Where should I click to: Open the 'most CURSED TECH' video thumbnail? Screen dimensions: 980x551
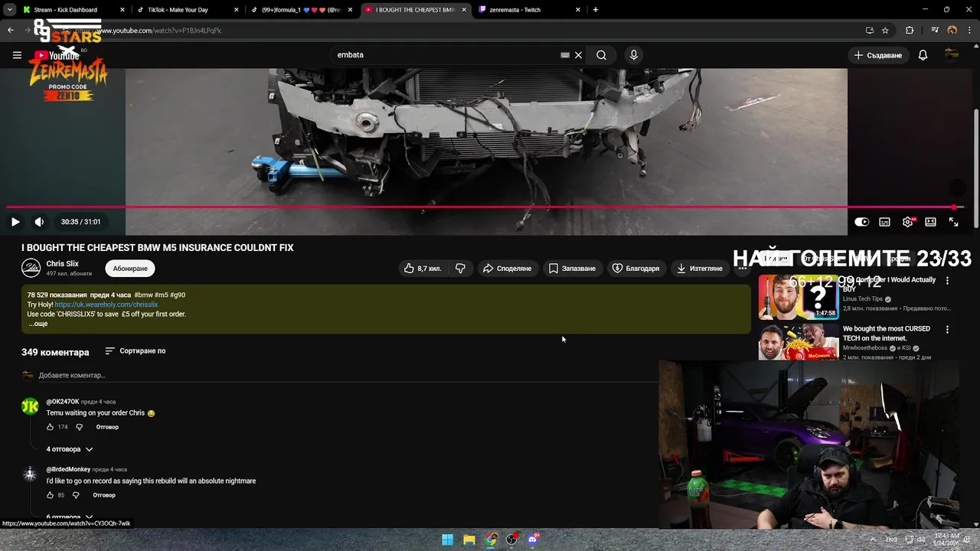tap(799, 342)
